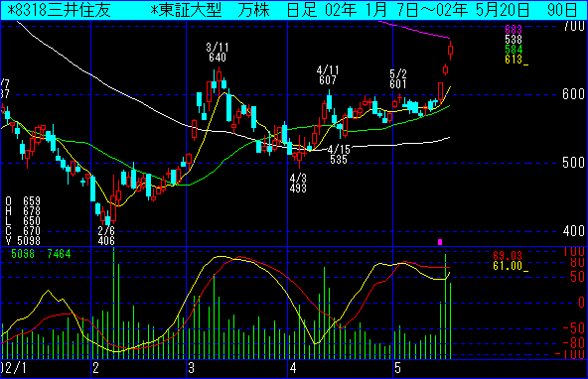This screenshot has height=379, width=588.
Task: Click the red 69.03 oscillator value
Action: (508, 256)
